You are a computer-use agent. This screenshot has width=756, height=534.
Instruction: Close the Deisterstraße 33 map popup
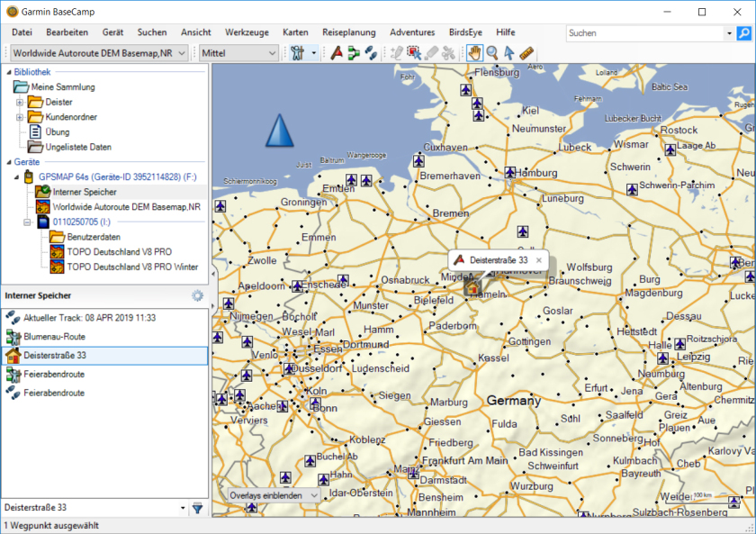[x=539, y=260]
